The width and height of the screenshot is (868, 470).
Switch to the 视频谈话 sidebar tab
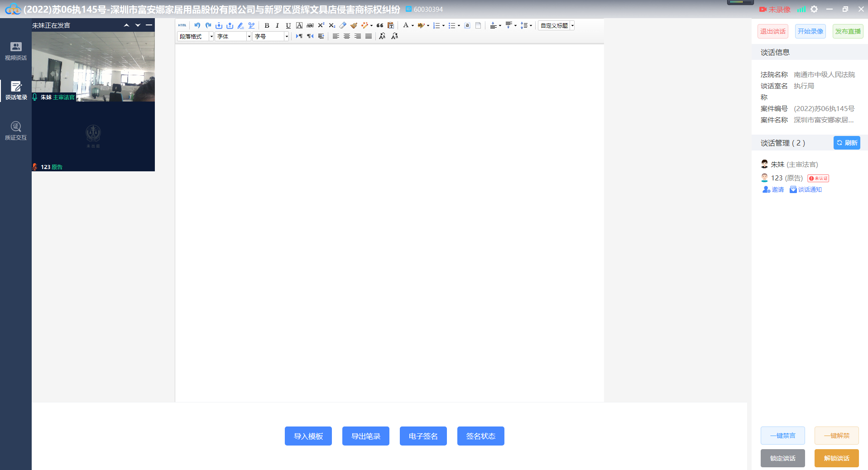[16, 51]
